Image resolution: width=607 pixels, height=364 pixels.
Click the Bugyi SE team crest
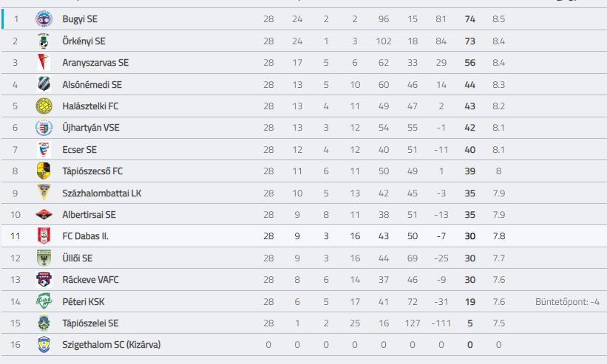[44, 19]
